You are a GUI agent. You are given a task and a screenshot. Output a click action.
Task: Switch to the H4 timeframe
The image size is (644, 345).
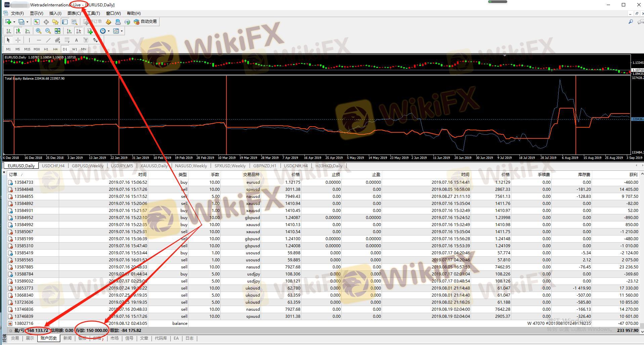55,49
